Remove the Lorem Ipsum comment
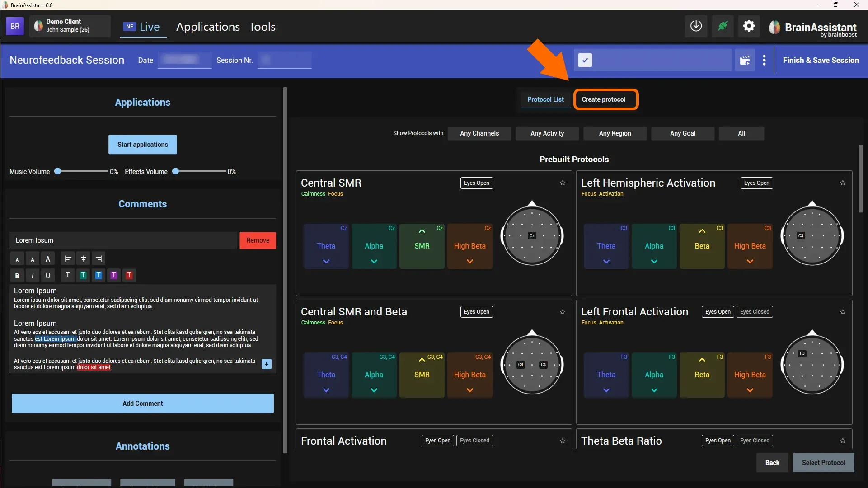The width and height of the screenshot is (868, 488). click(x=258, y=240)
